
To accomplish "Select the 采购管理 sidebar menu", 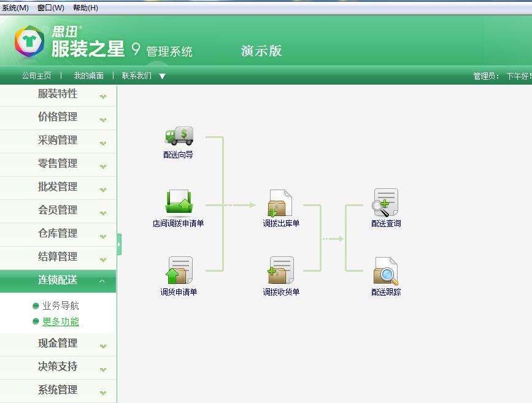I will point(58,140).
